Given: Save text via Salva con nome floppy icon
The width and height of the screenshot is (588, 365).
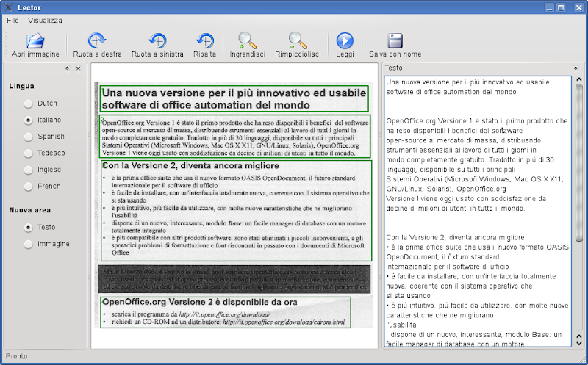Looking at the screenshot, I should pyautogui.click(x=395, y=41).
